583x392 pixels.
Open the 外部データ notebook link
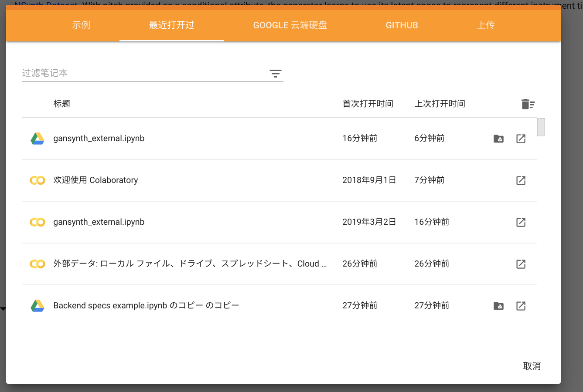(x=190, y=264)
